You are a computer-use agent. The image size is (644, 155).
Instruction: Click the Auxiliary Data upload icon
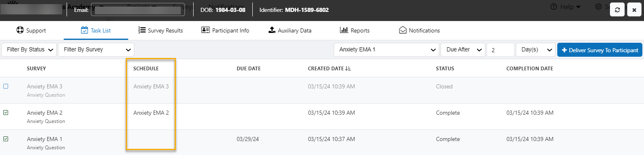[272, 30]
